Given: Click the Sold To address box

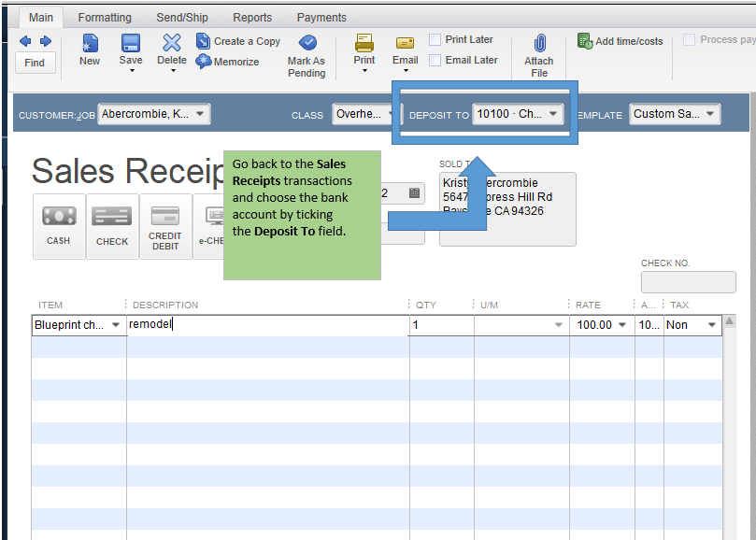Looking at the screenshot, I should tap(507, 209).
